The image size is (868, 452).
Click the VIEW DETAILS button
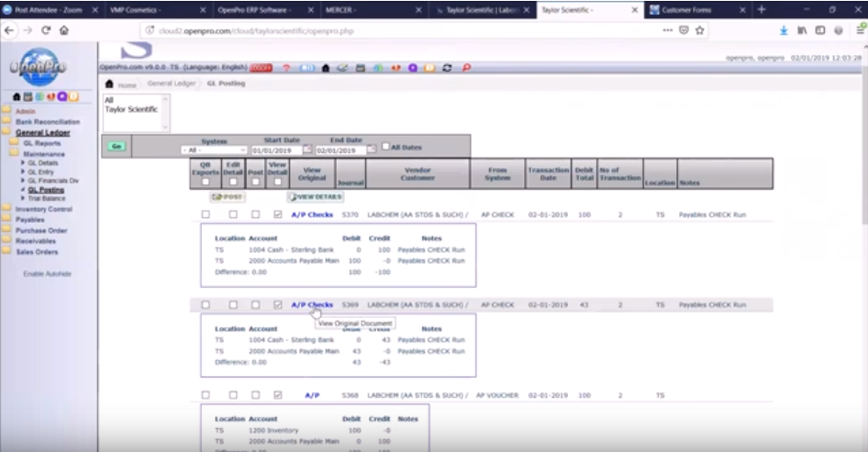click(x=316, y=196)
